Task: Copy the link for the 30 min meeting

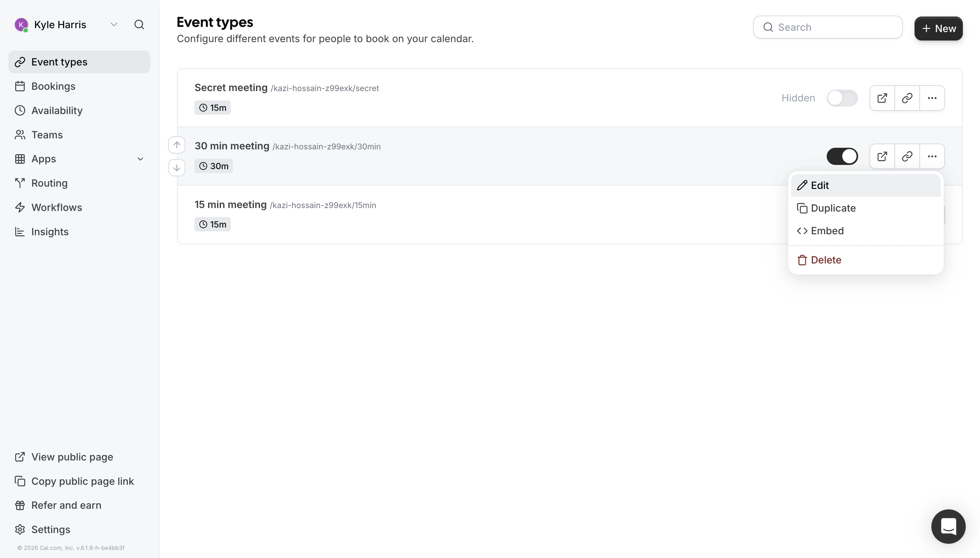Action: (x=907, y=156)
